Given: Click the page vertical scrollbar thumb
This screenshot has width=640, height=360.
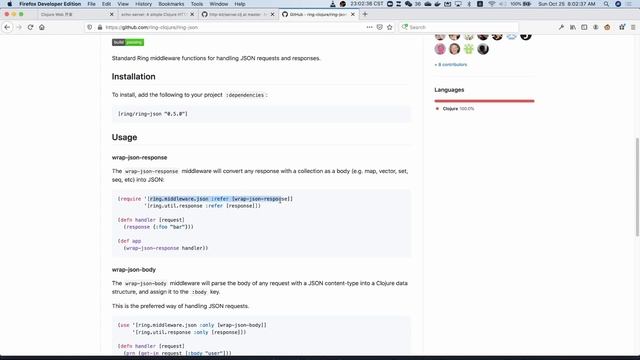Looking at the screenshot, I should tap(637, 187).
